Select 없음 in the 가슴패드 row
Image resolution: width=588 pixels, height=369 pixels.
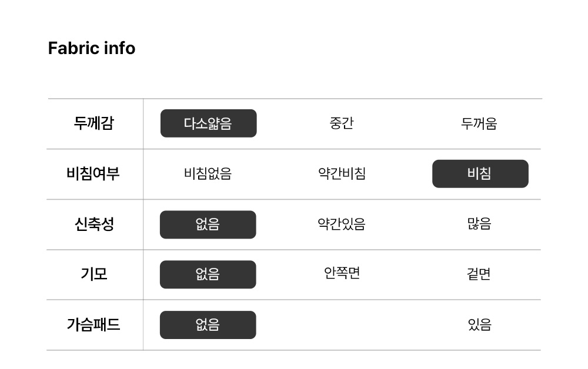[x=208, y=325]
